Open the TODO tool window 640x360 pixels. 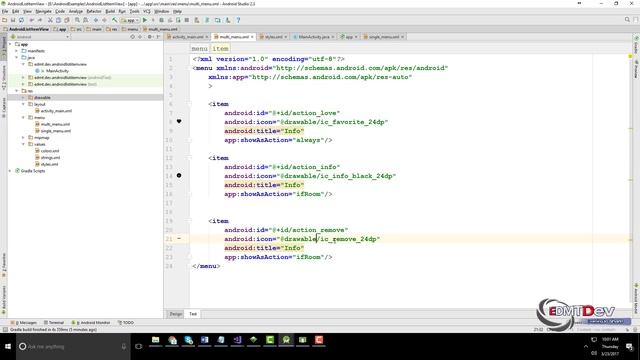[x=126, y=322]
